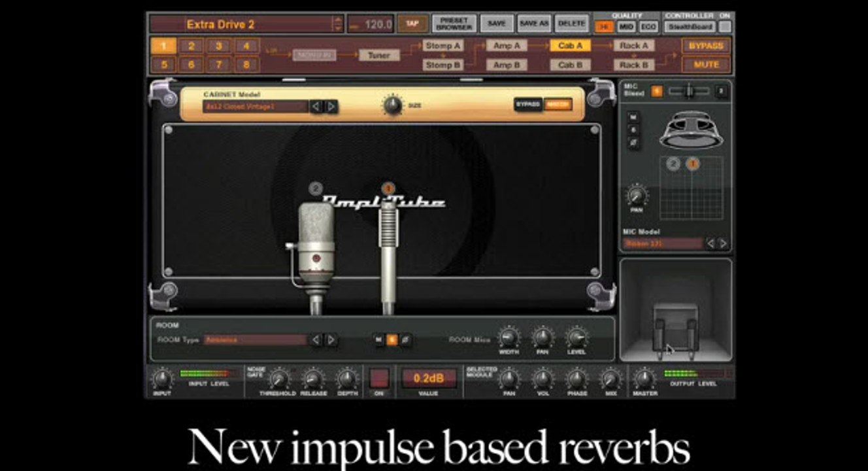Set quality to HI
The width and height of the screenshot is (868, 471).
click(604, 27)
